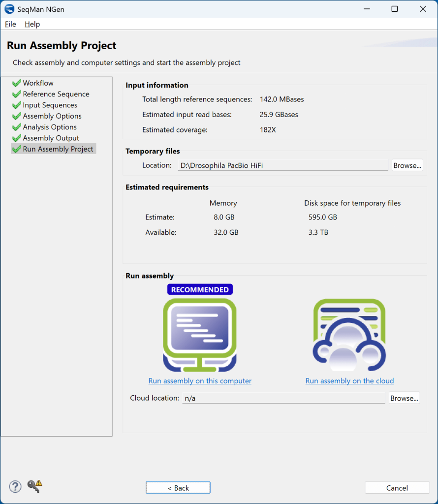The width and height of the screenshot is (438, 504).
Task: Click the Disk space for temporary files header
Action: 352,203
